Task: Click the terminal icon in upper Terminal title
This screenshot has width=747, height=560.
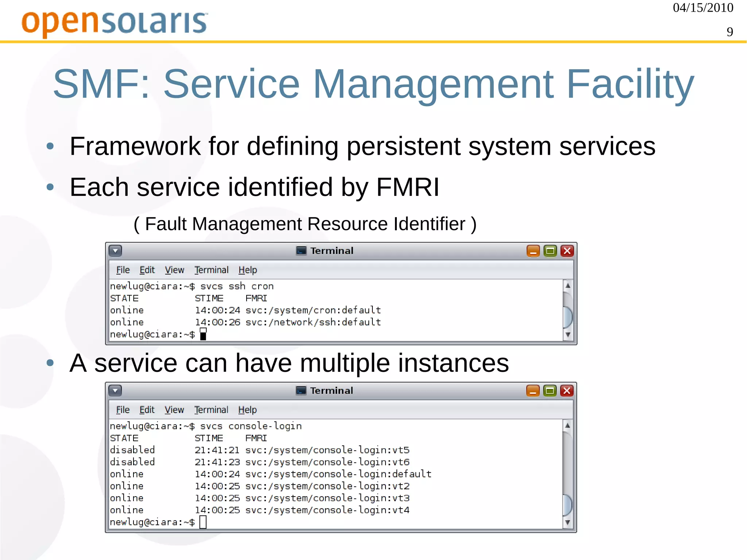Action: 301,251
